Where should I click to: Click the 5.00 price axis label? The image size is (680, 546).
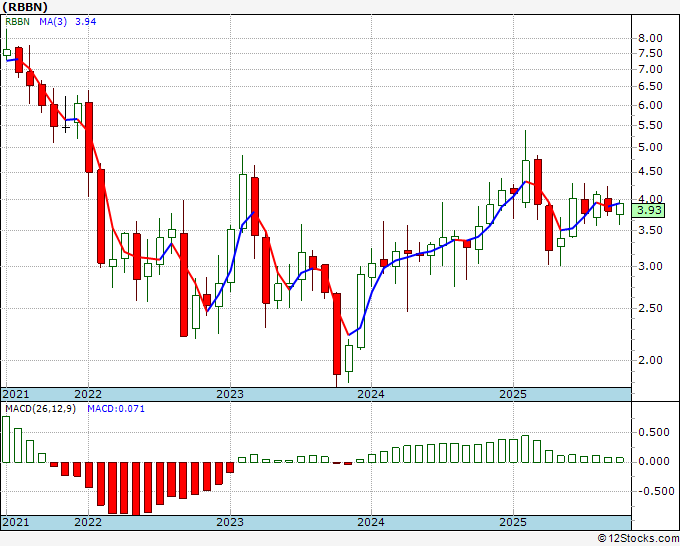coord(650,147)
